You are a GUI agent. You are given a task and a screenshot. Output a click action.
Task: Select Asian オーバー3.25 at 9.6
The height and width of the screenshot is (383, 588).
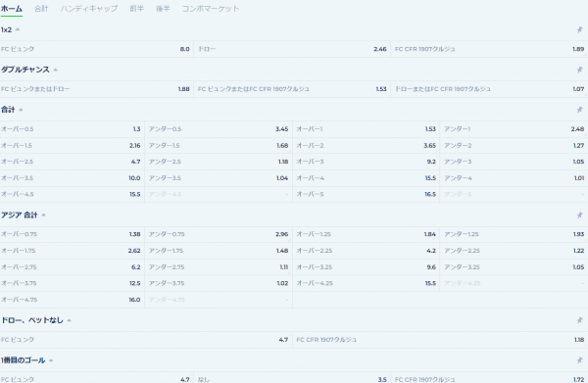[x=366, y=267]
